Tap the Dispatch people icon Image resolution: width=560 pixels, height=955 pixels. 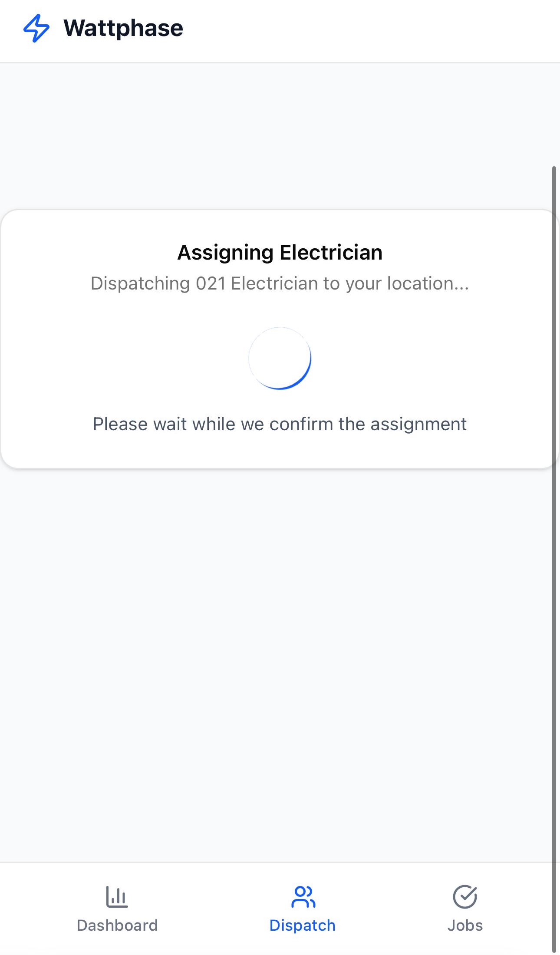coord(303,897)
